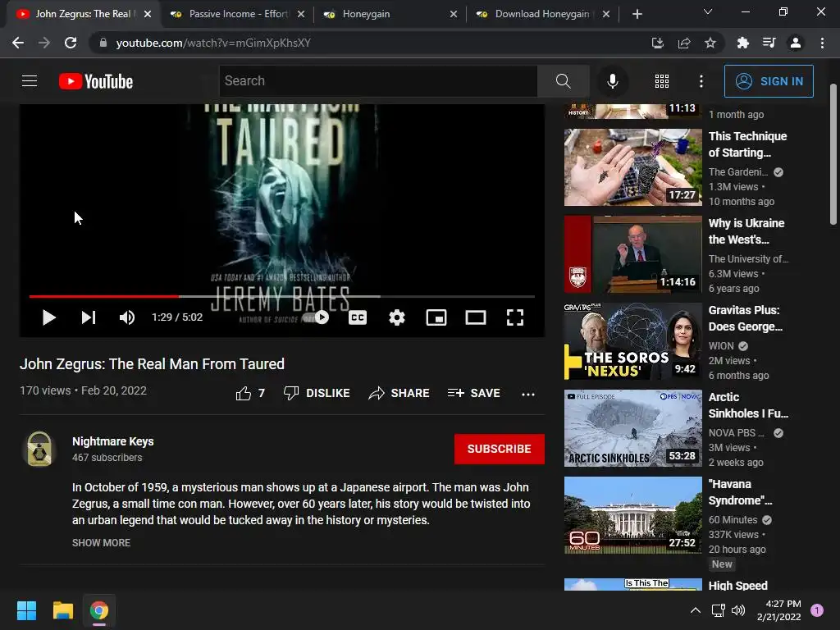Click the address bar URL
Image resolution: width=840 pixels, height=630 pixels.
[x=213, y=43]
